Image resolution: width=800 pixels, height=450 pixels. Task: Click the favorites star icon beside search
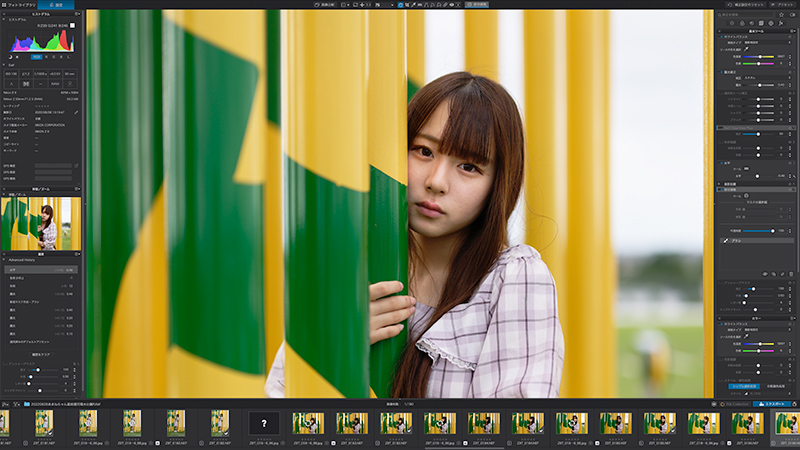point(781,15)
